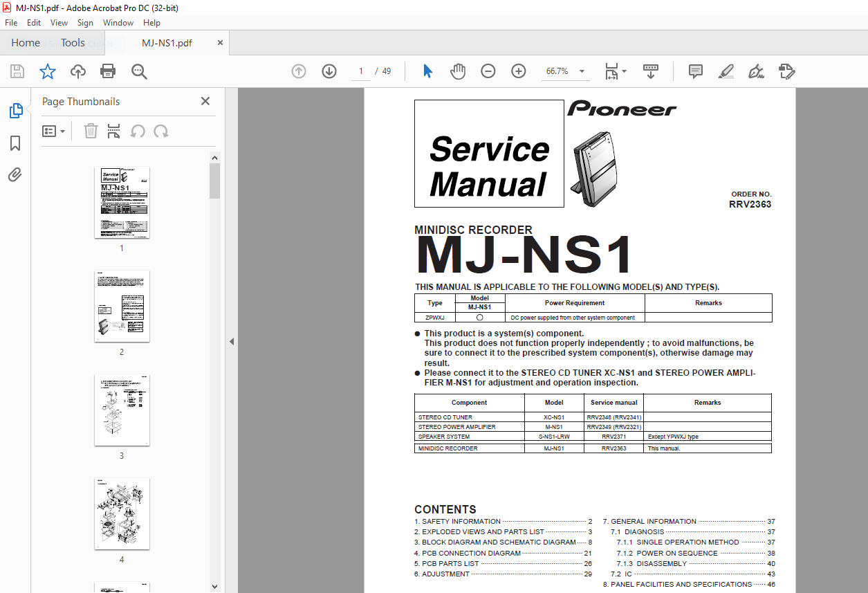Select page 2 thumbnail
The image size is (868, 593).
point(122,306)
